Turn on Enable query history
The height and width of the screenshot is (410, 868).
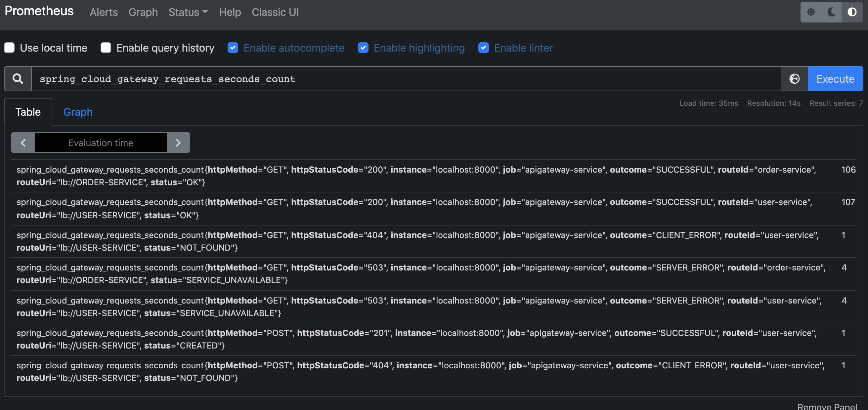coord(106,48)
